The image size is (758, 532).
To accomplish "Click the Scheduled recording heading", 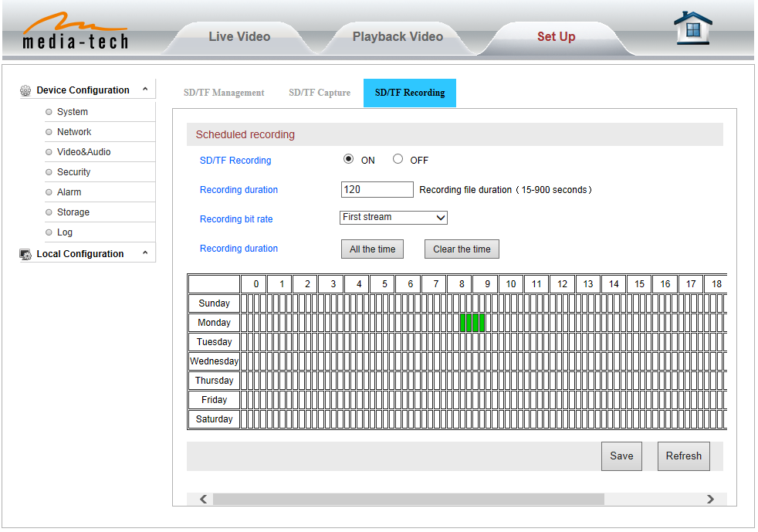I will coord(245,135).
